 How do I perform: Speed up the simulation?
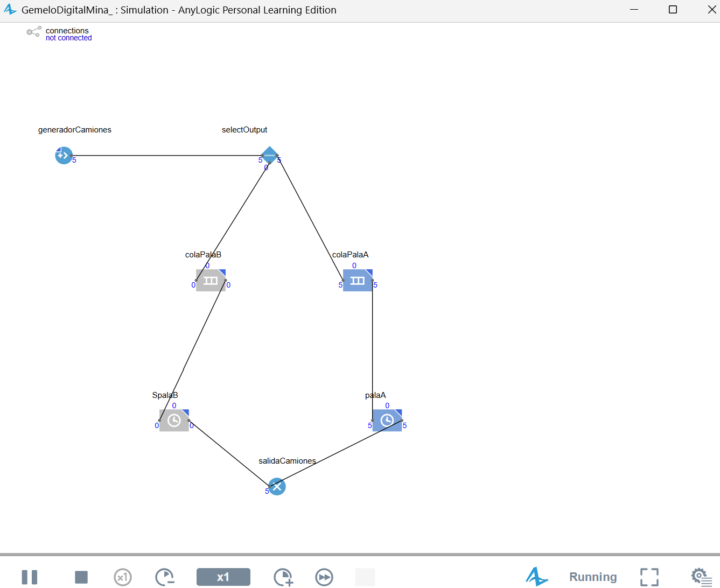[x=283, y=577]
